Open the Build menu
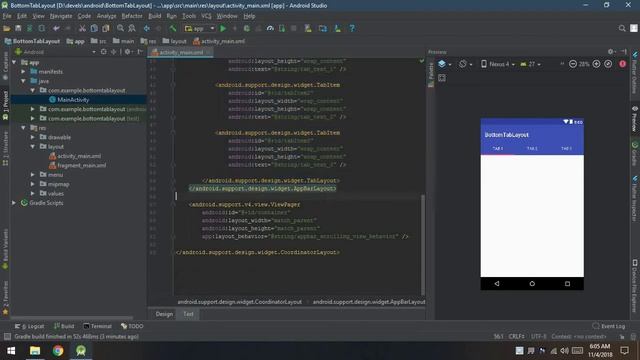 click(x=154, y=16)
